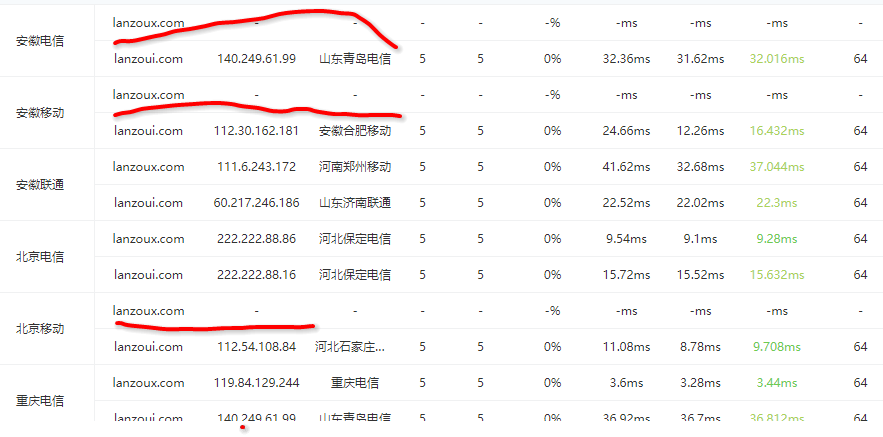
Task: Select the 安徽移动 node label
Action: click(x=40, y=113)
